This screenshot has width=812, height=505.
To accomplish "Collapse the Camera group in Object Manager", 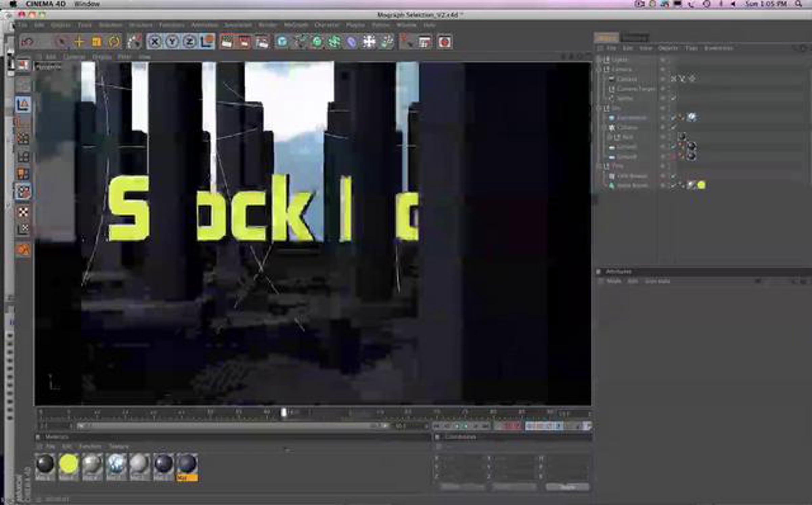I will point(599,69).
